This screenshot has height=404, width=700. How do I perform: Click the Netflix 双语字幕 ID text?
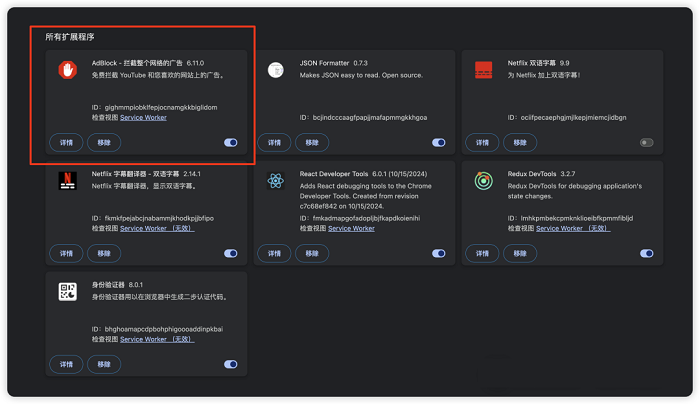coord(567,117)
